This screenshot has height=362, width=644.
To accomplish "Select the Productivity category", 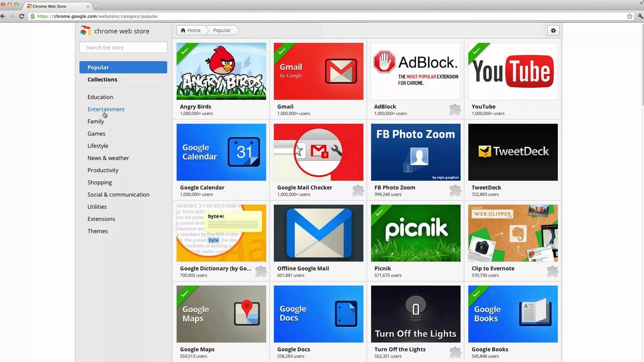I will click(x=103, y=170).
